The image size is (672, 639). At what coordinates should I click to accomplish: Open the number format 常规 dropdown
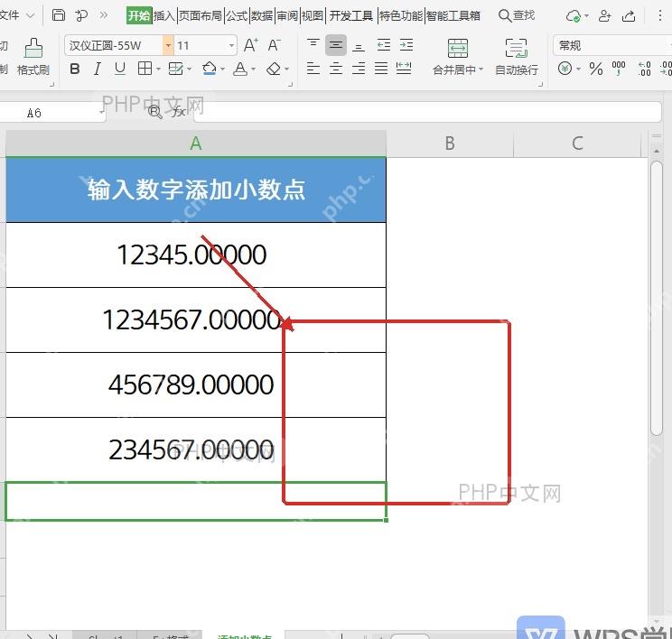point(612,45)
